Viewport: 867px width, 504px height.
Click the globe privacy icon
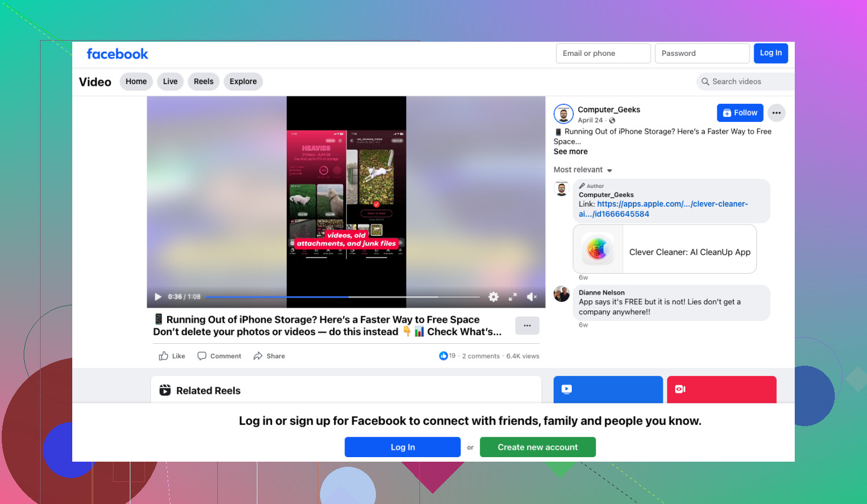(612, 120)
